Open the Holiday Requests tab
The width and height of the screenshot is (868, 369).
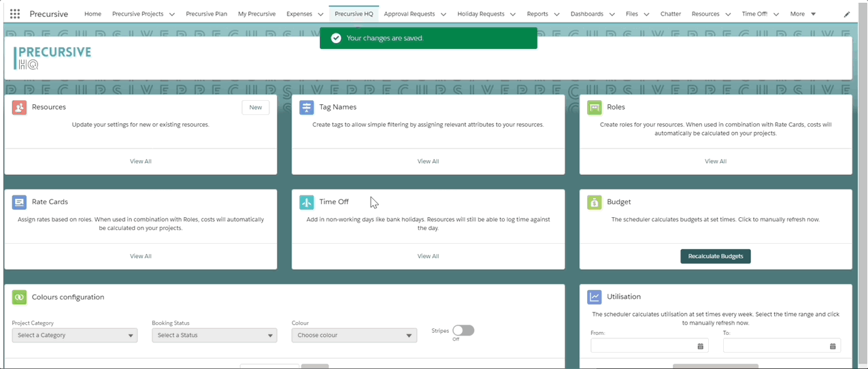point(481,14)
